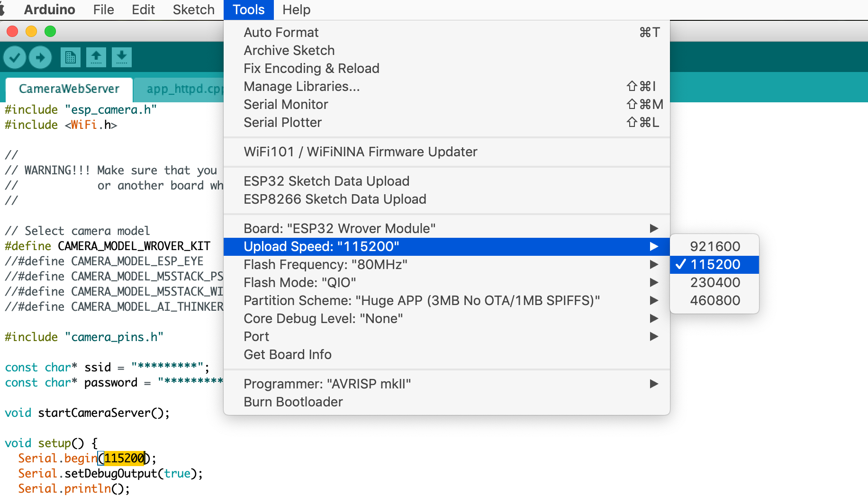Open the Edit menu

[x=143, y=9]
